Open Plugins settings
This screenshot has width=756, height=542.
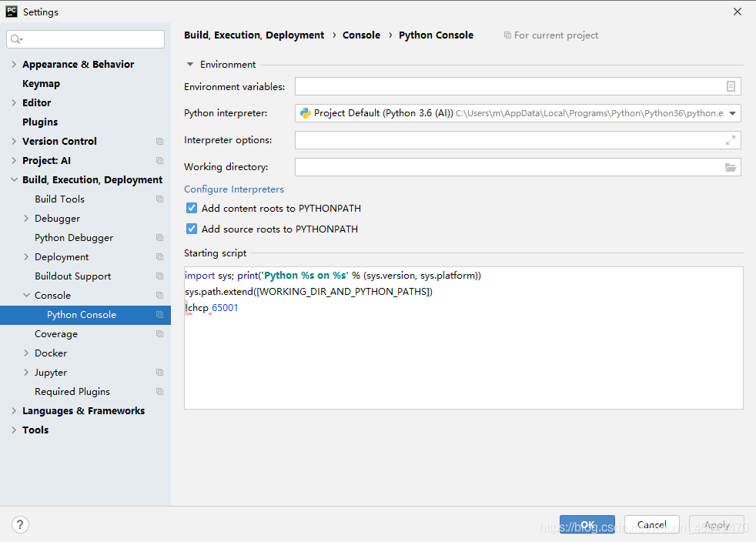(40, 122)
